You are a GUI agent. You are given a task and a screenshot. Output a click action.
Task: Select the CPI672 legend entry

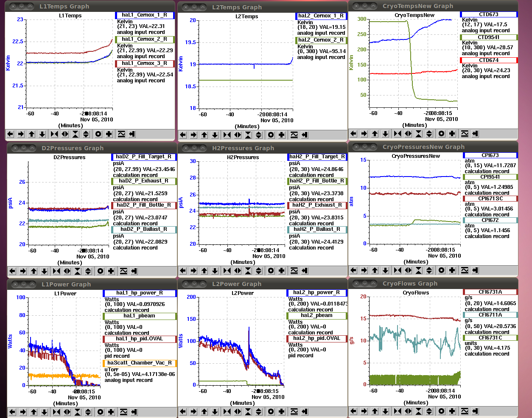490,220
